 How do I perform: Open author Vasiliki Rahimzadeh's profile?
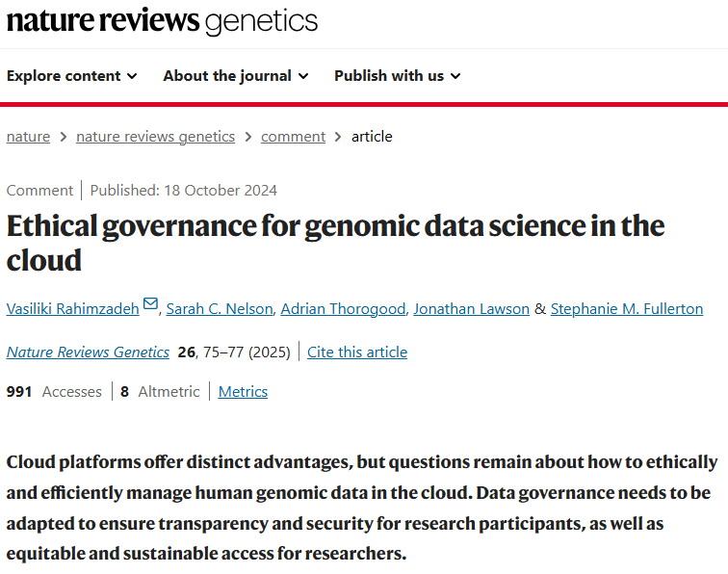pos(72,309)
